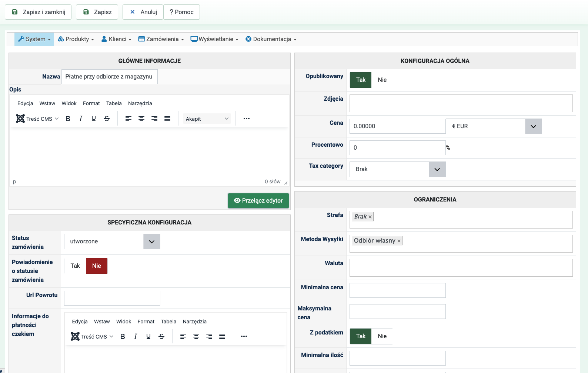The image size is (588, 373).
Task: Open more options ellipsis in Opis editor
Action: tap(247, 119)
